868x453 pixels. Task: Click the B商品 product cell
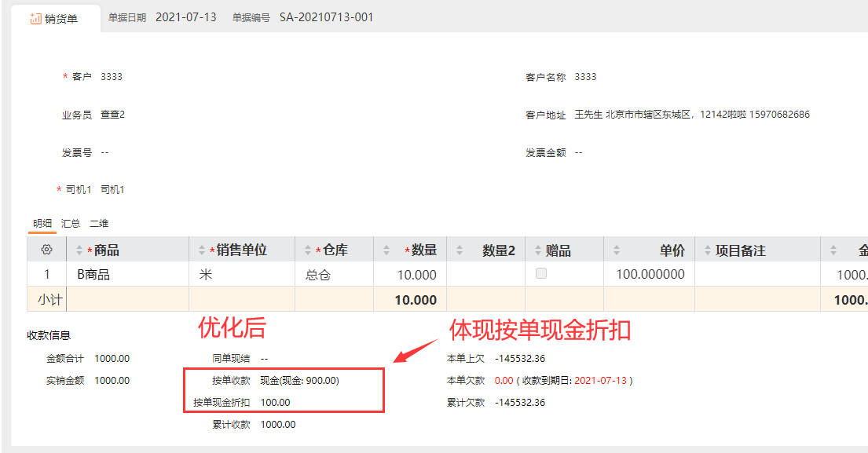(128, 275)
